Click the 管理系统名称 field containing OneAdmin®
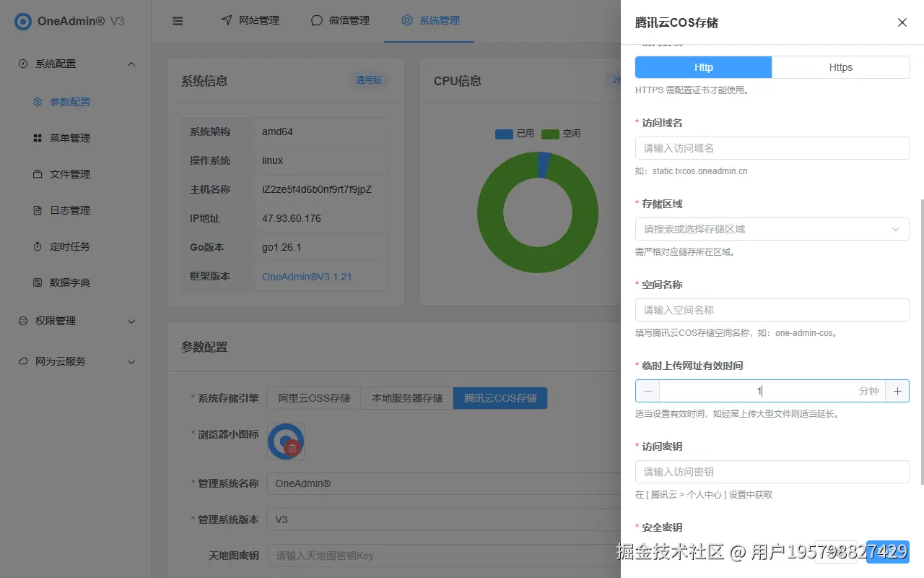Viewport: 924px width, 578px height. point(444,483)
